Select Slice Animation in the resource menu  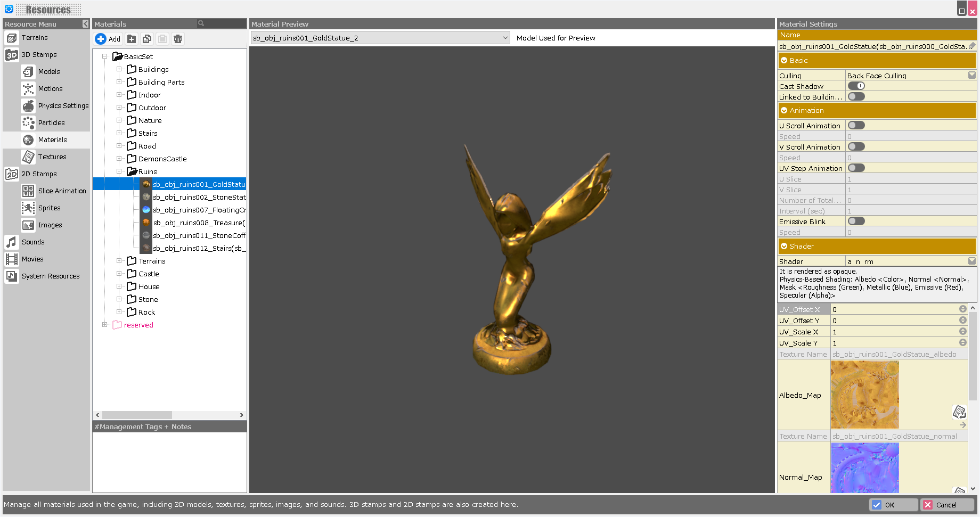(x=62, y=191)
